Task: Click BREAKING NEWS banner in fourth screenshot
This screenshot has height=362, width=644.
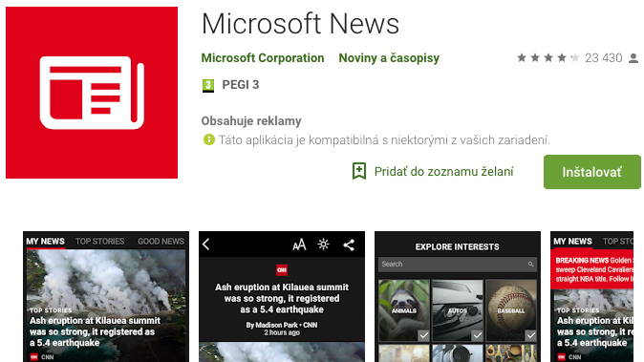Action: coord(591,269)
